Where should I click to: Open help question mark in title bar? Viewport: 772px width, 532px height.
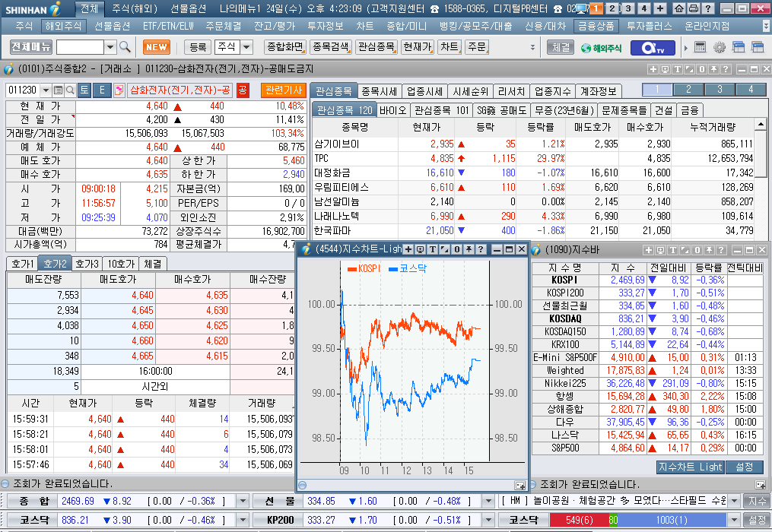pyautogui.click(x=707, y=8)
